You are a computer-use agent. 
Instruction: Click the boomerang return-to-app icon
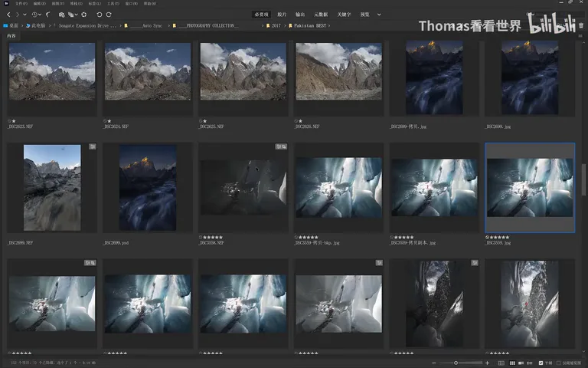48,15
